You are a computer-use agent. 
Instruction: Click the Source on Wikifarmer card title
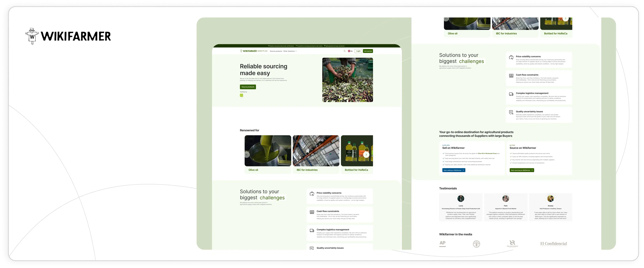[x=523, y=148]
